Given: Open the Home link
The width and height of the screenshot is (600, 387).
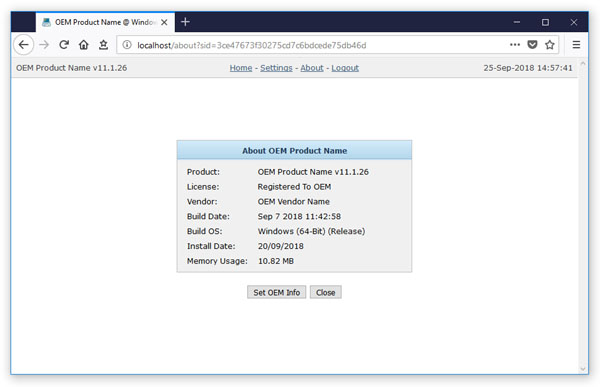Looking at the screenshot, I should (241, 68).
